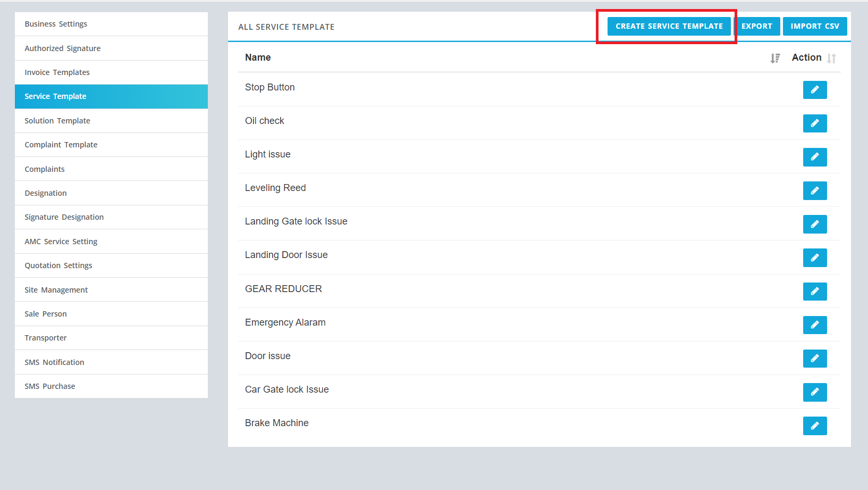Viewport: 868px width, 490px height.
Task: Select the 'GEAR REDUCER' row name
Action: click(283, 289)
